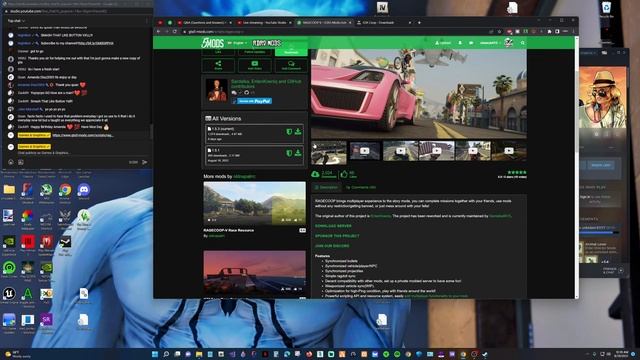Switch to the Live streaming YouTube Studio tab
This screenshot has width=640, height=360.
pyautogui.click(x=264, y=22)
